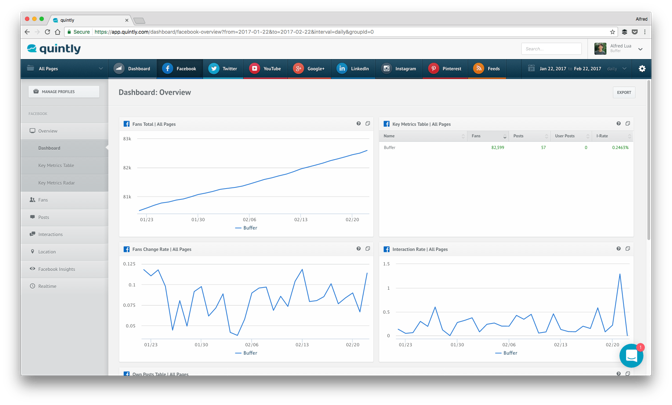Sort table by Name column
The height and width of the screenshot is (405, 672).
click(x=423, y=136)
